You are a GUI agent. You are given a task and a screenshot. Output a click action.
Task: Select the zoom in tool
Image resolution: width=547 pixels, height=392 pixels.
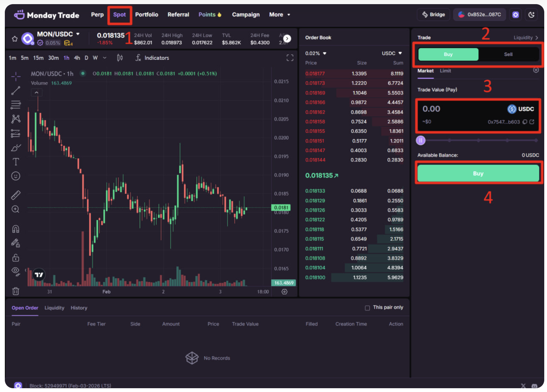click(x=16, y=209)
